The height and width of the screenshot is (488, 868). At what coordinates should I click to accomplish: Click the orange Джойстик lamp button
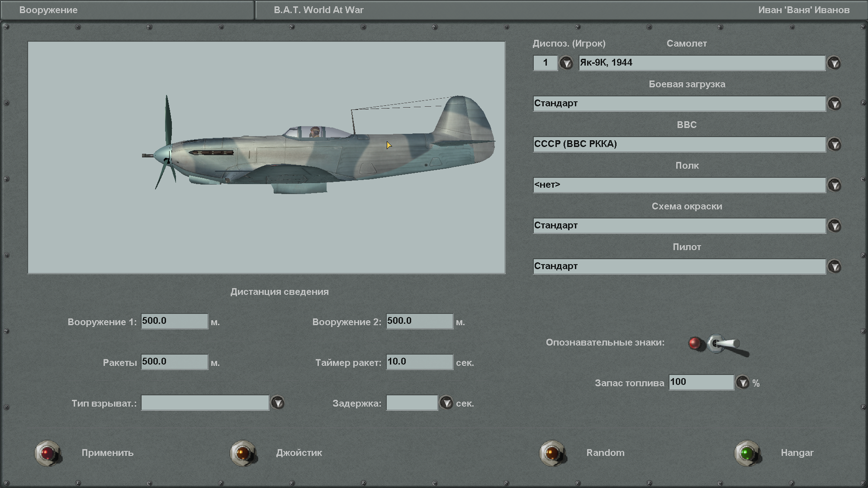[x=243, y=453]
